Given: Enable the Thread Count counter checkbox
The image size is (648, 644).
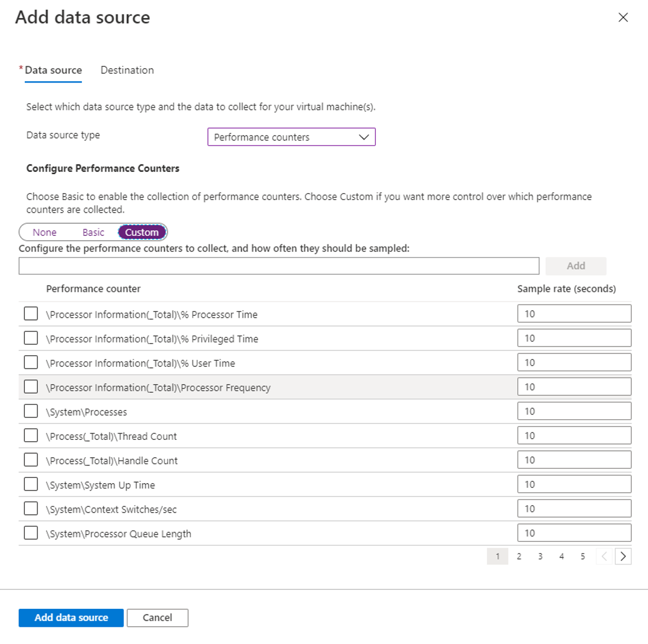Looking at the screenshot, I should pos(31,435).
